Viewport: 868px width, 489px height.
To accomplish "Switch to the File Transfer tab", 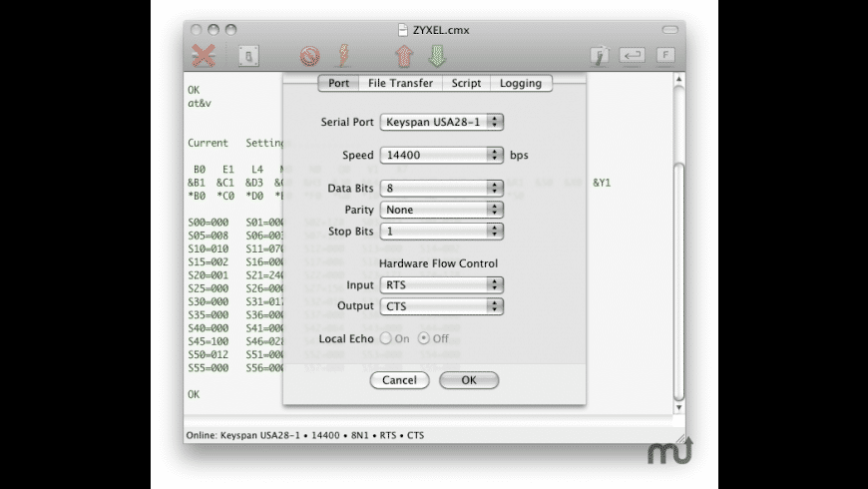I will click(x=400, y=84).
